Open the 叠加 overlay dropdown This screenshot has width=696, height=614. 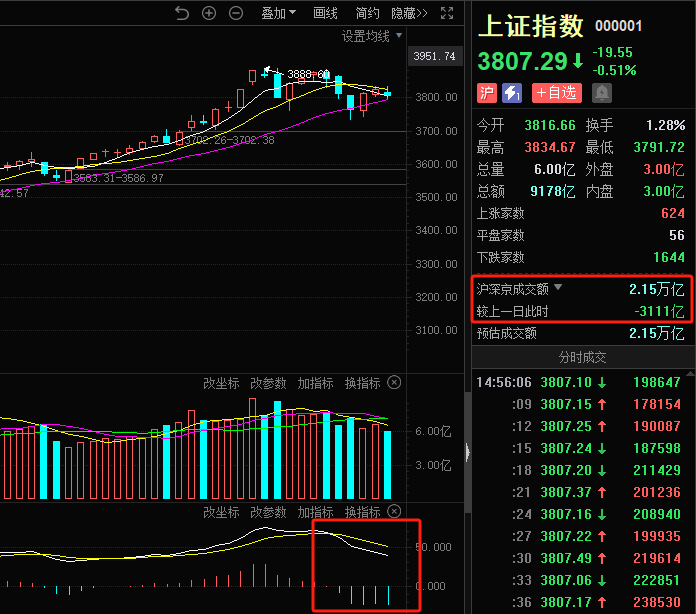(279, 13)
